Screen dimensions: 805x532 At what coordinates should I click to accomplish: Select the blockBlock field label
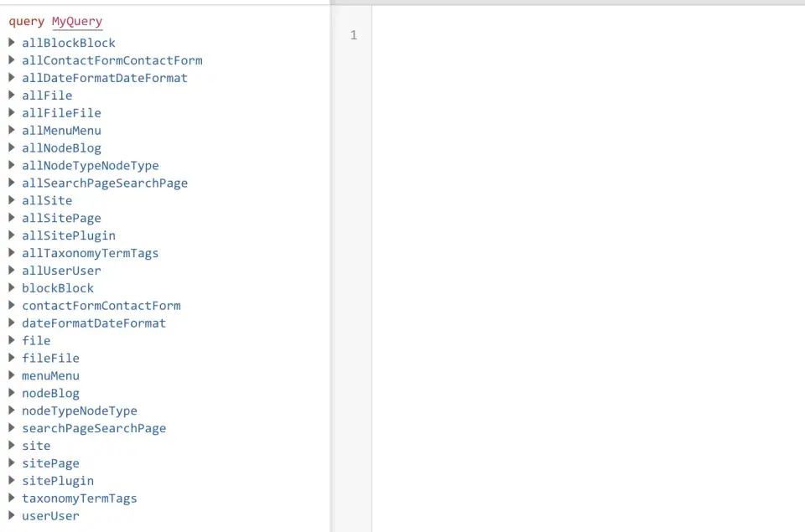tap(58, 288)
